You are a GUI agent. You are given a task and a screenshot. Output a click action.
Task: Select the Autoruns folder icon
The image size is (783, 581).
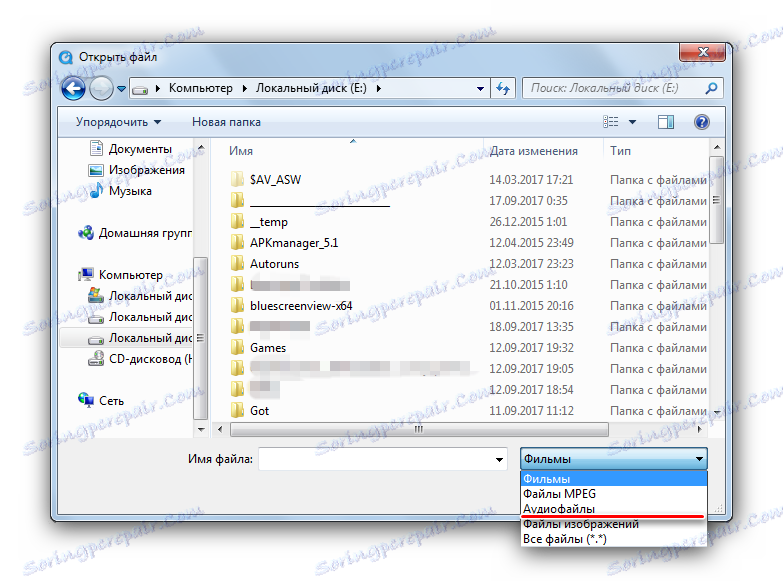pyautogui.click(x=238, y=263)
